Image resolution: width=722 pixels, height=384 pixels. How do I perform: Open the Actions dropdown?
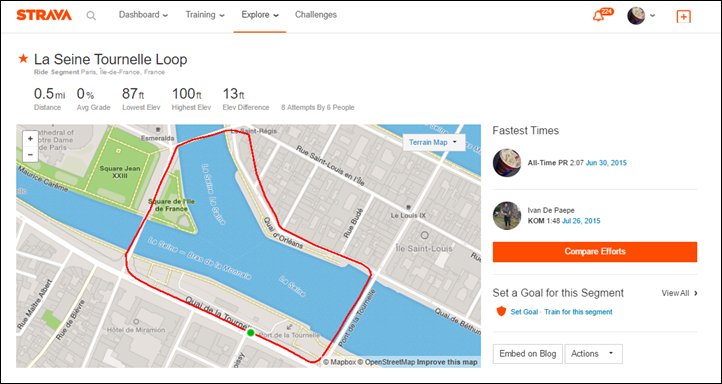pyautogui.click(x=594, y=354)
